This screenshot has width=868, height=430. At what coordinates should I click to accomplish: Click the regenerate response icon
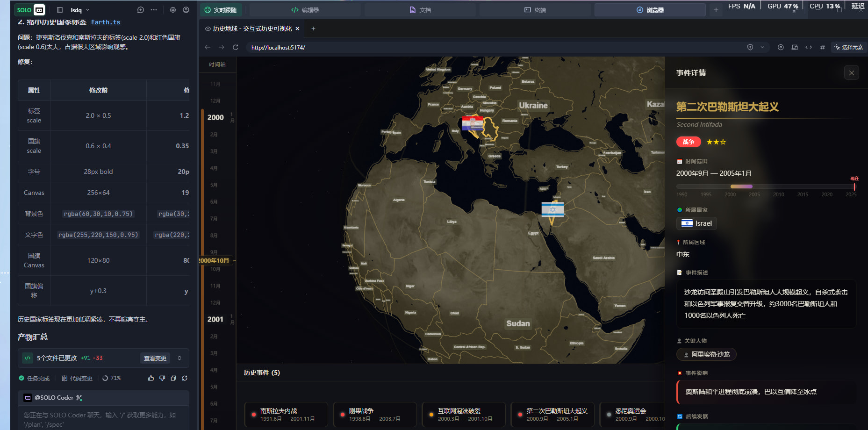point(185,378)
